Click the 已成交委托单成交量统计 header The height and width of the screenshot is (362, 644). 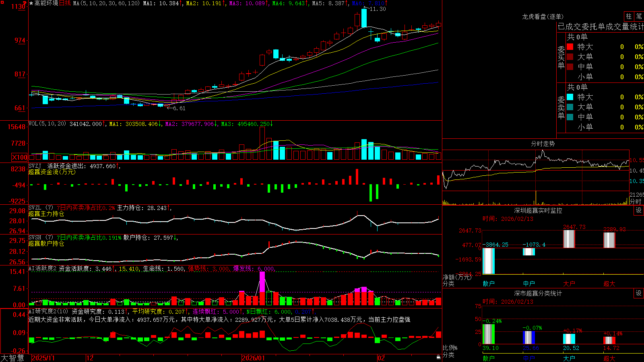[601, 27]
